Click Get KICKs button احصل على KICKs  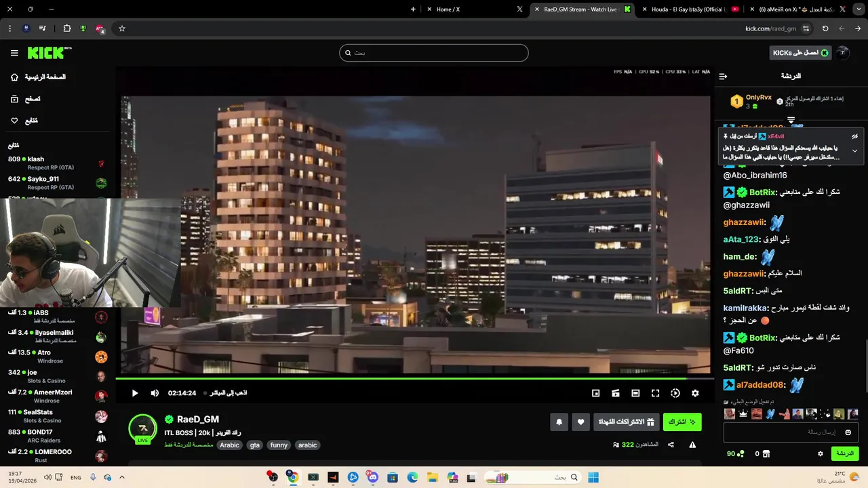click(801, 53)
